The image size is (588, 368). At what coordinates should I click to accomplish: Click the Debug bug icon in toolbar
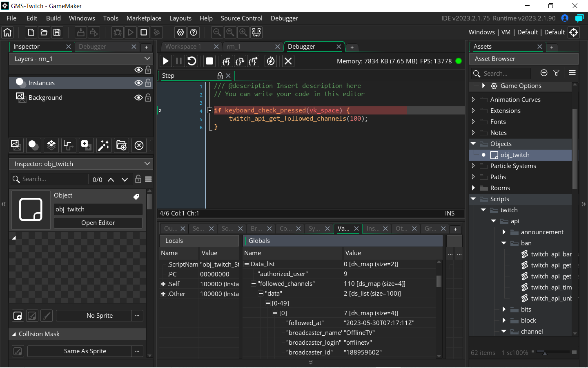point(118,32)
